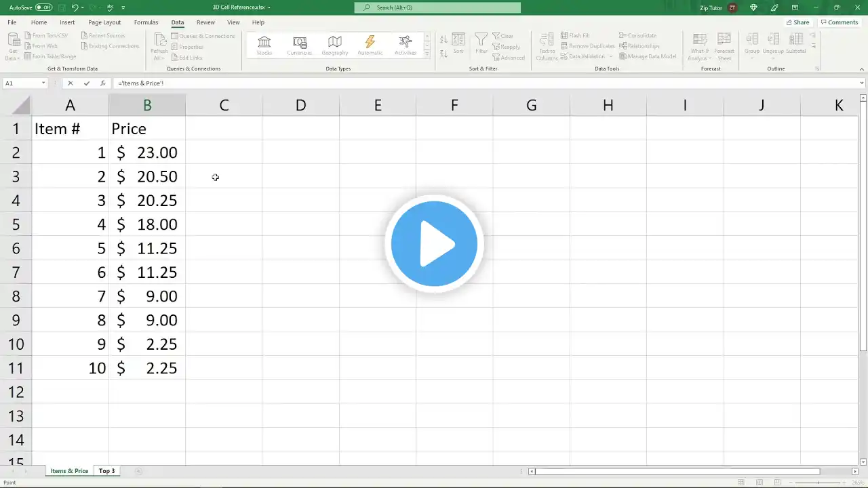Viewport: 868px width, 488px height.
Task: Reapply the filter
Action: pos(507,47)
